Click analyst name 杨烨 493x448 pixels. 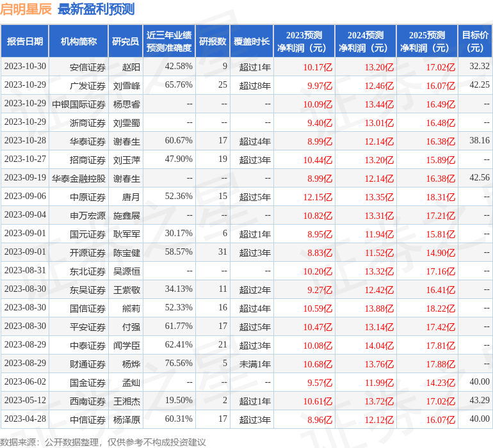pyautogui.click(x=131, y=364)
